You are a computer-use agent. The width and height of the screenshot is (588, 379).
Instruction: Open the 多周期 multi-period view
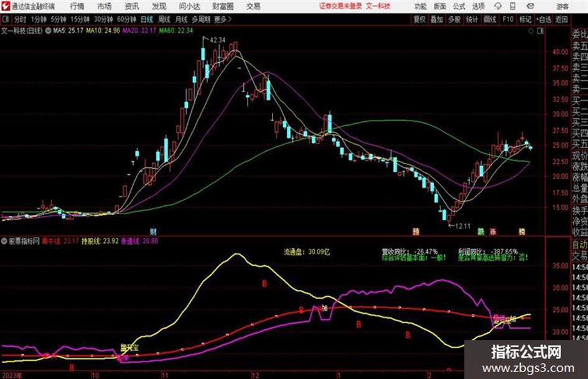[201, 19]
